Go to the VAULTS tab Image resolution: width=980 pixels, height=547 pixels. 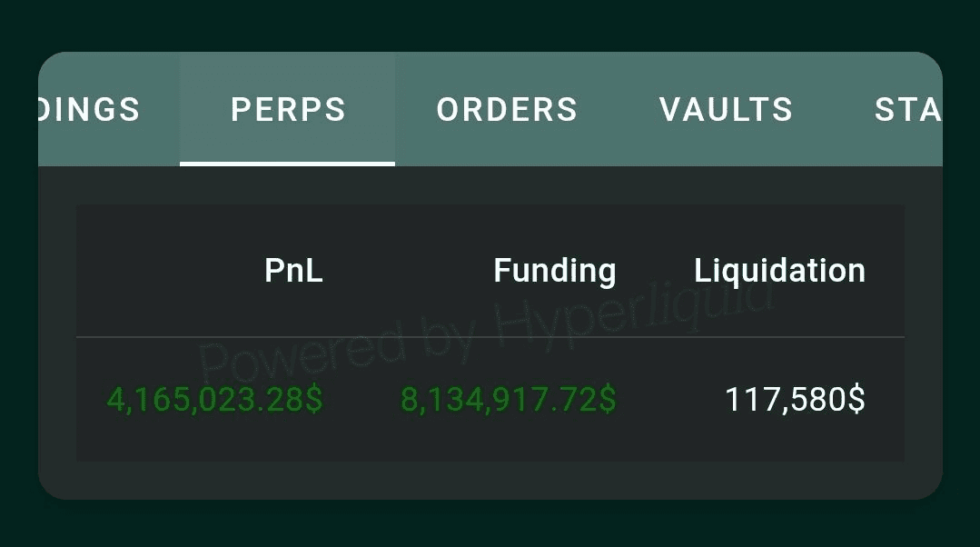click(726, 110)
